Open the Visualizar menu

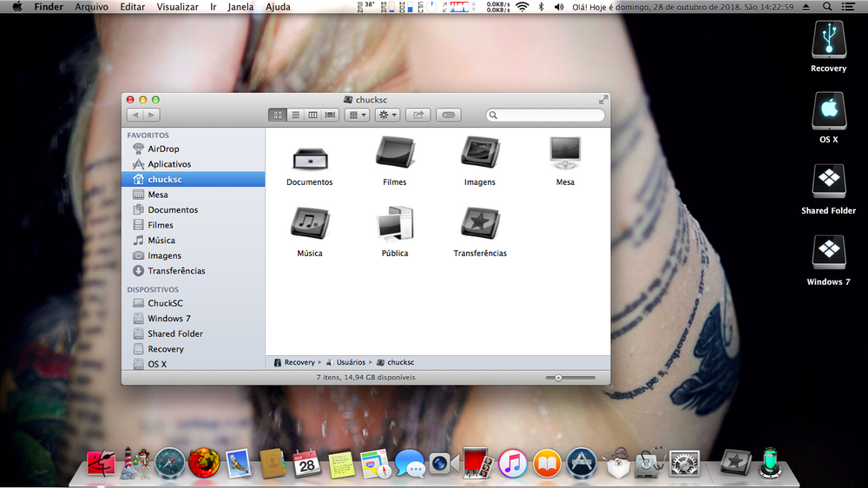177,7
